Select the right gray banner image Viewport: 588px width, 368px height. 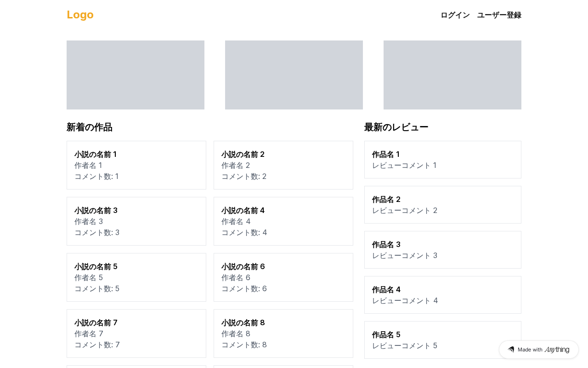[x=452, y=75]
